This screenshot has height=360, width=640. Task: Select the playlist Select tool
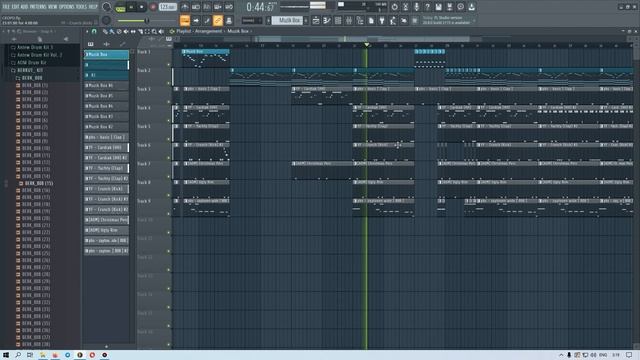(147, 31)
